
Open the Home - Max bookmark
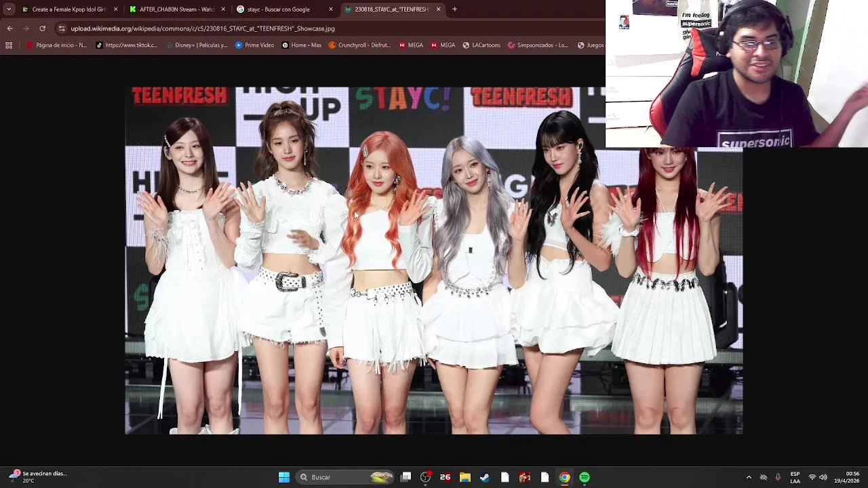[x=302, y=45]
